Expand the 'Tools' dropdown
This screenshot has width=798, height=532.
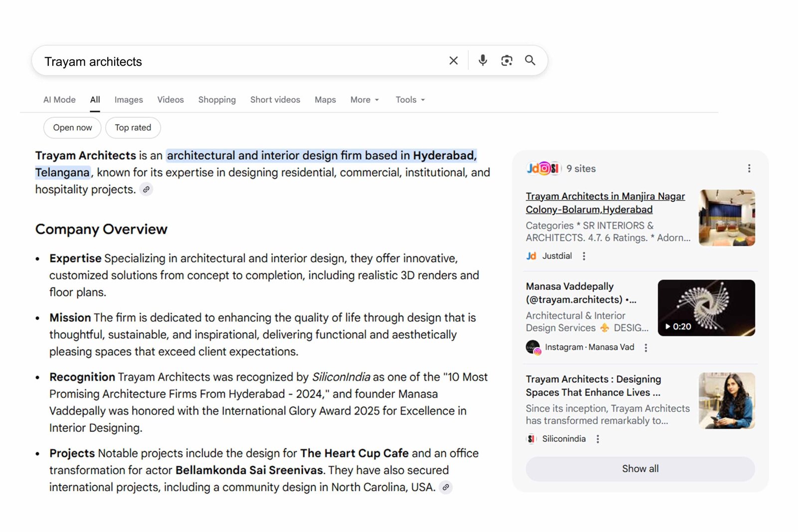point(409,100)
